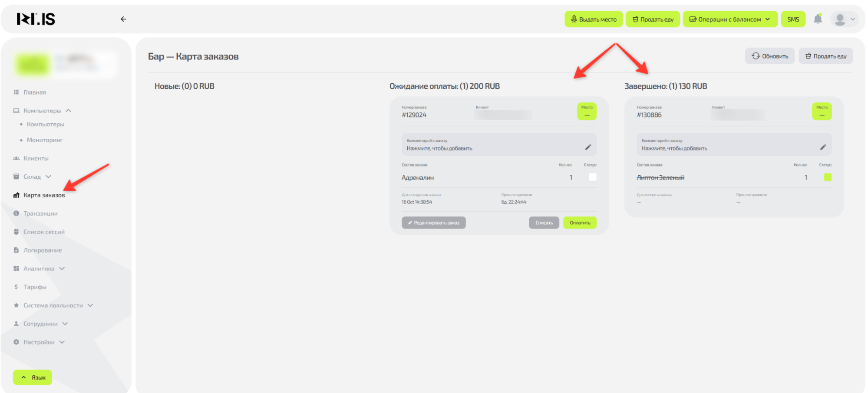The image size is (868, 393).
Task: Open Logging via its sidebar icon
Action: (16, 250)
